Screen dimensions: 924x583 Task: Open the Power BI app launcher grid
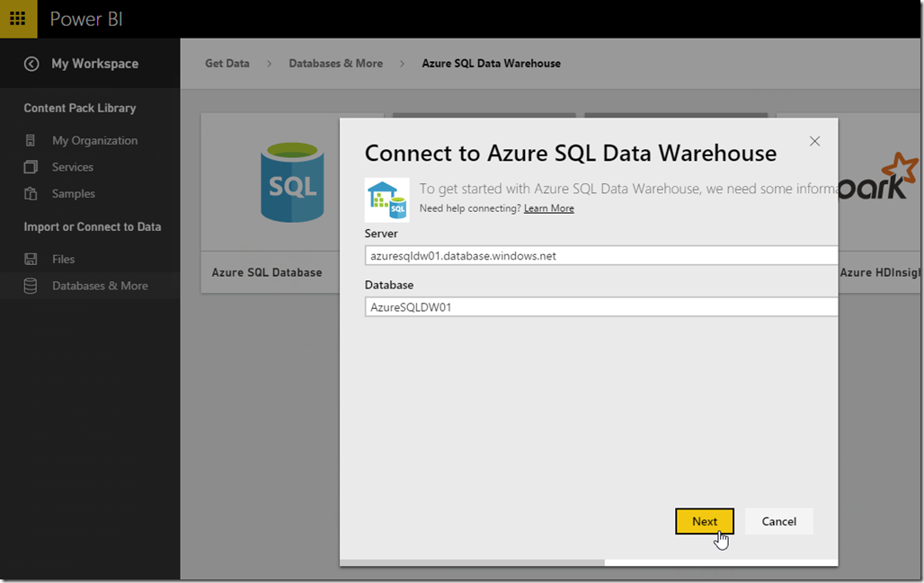coord(18,19)
